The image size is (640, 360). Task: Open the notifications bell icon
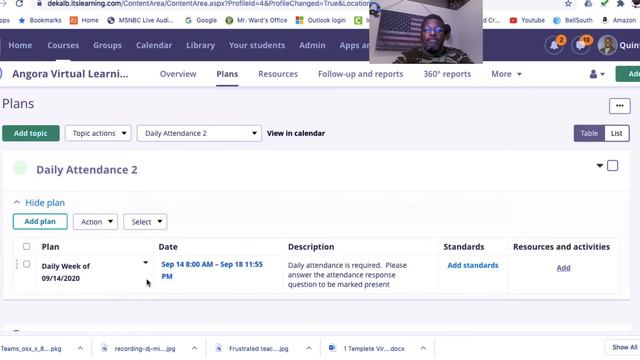554,45
